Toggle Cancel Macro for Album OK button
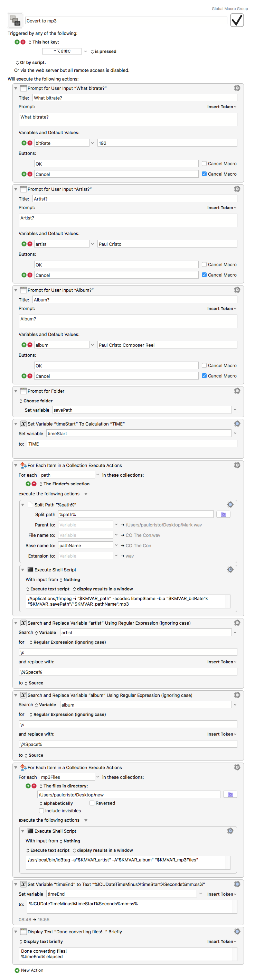Image resolution: width=255 pixels, height=980 pixels. pyautogui.click(x=205, y=365)
